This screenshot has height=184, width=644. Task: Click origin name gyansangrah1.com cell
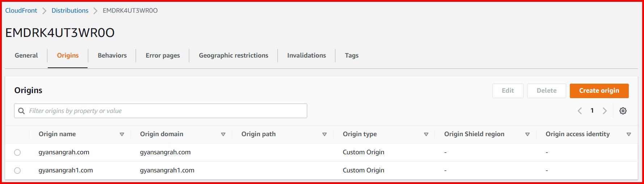(x=66, y=170)
